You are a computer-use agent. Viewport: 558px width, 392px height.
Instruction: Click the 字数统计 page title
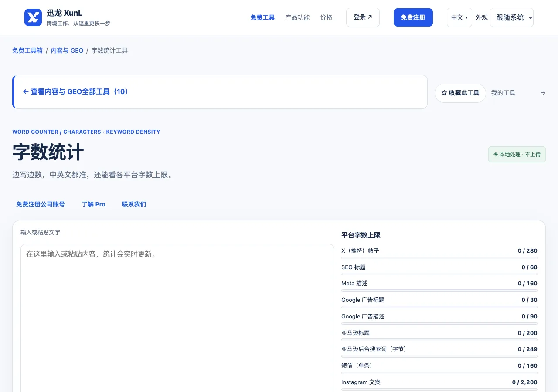48,153
